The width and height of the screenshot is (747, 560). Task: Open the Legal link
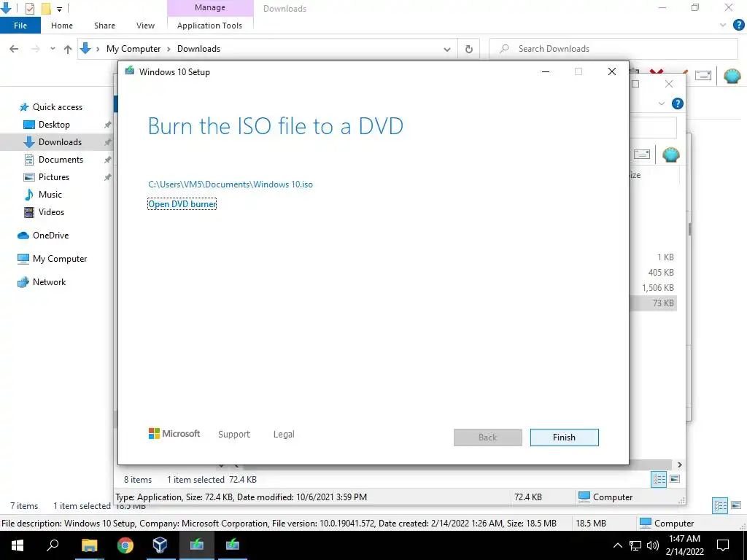point(284,435)
